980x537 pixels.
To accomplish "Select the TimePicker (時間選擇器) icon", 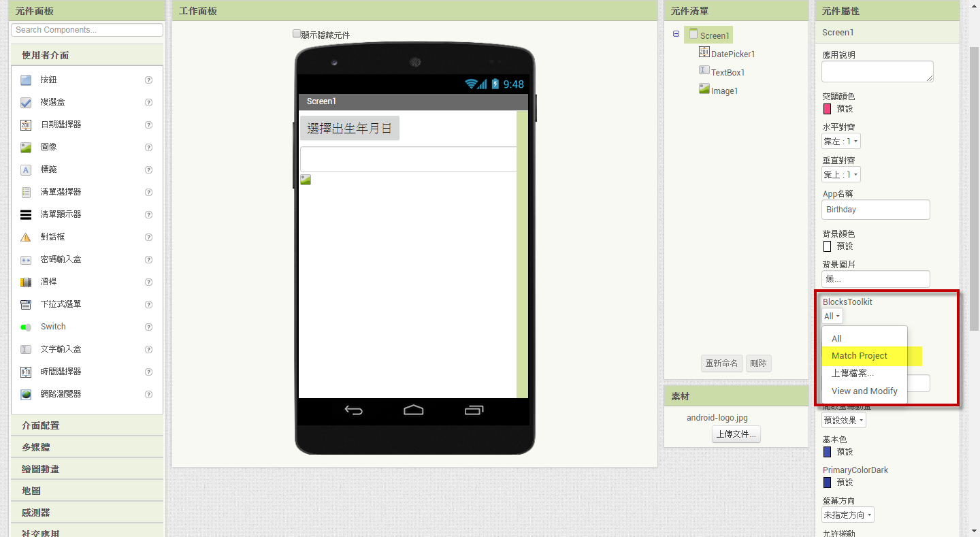I will 26,372.
